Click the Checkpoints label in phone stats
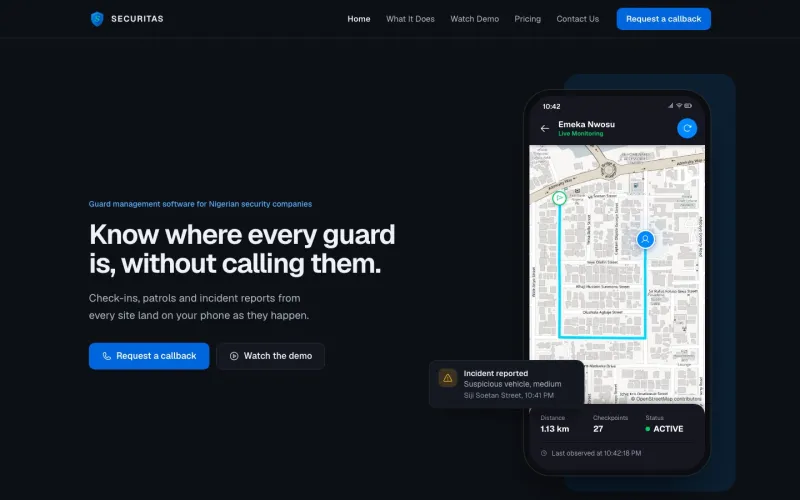Image resolution: width=800 pixels, height=500 pixels. (x=610, y=418)
